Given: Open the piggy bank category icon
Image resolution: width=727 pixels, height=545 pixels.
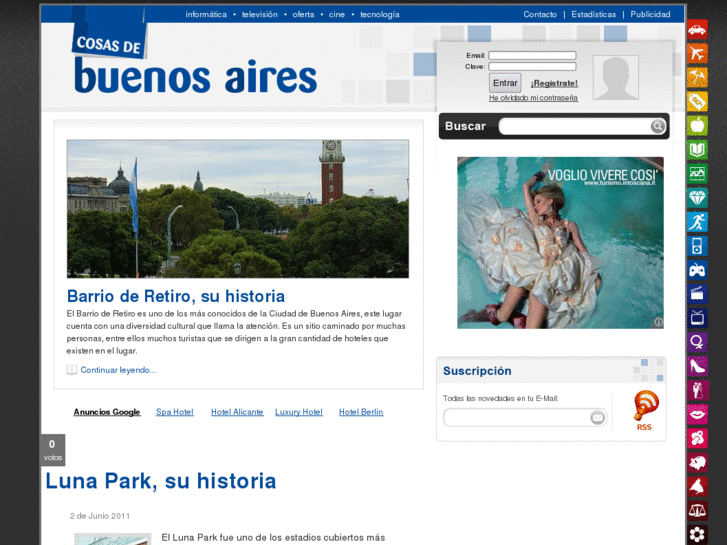Looking at the screenshot, I should (x=697, y=463).
